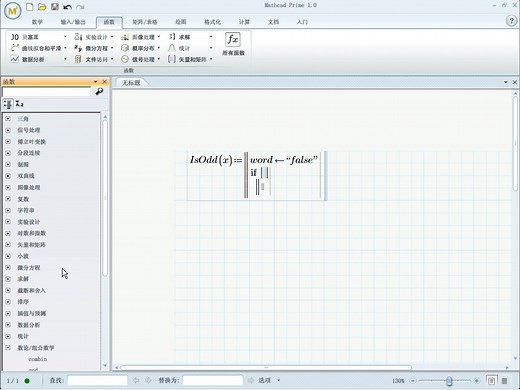The image size is (520, 390).
Task: Switch to the 计算 ribbon tab
Action: pos(244,22)
